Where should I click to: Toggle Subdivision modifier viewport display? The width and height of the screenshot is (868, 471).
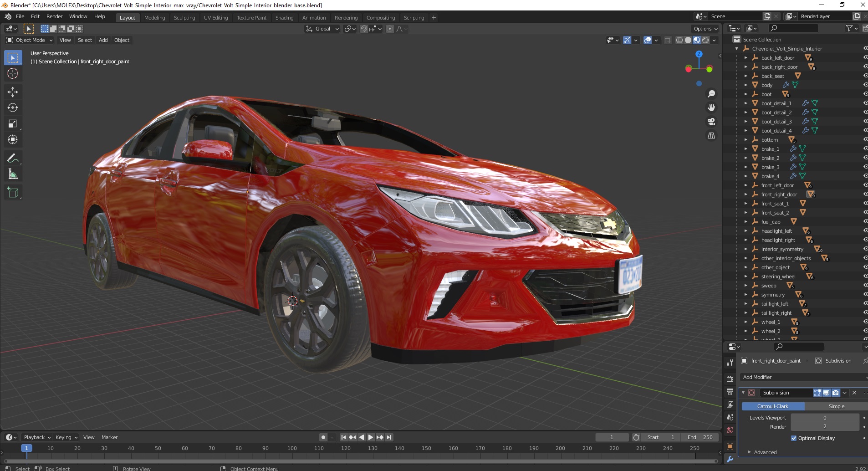[827, 393]
